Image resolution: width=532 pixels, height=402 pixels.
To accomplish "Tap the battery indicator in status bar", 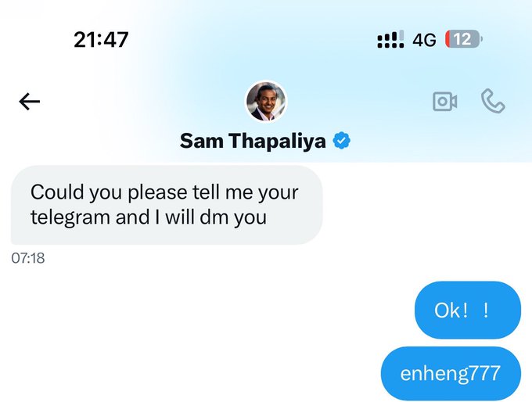I will tap(464, 39).
